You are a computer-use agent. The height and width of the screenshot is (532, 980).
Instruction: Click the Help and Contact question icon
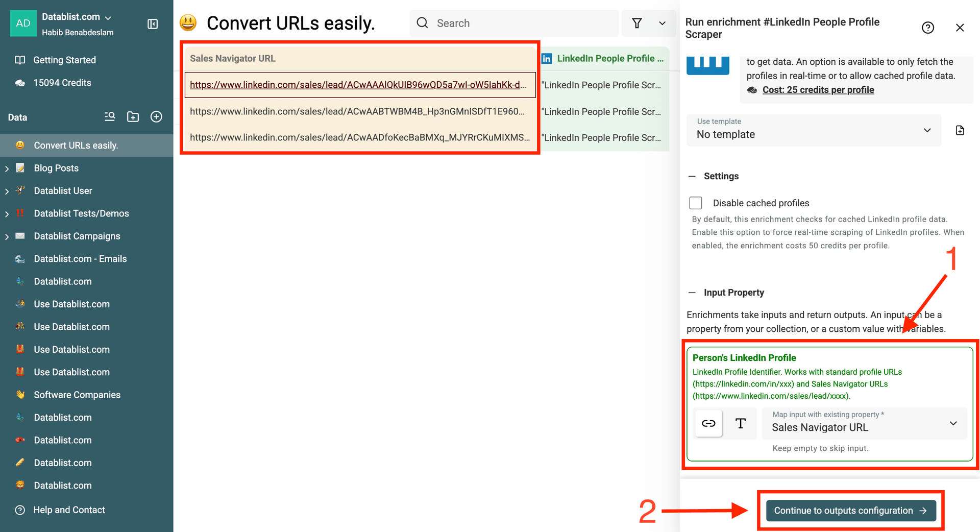pos(19,510)
